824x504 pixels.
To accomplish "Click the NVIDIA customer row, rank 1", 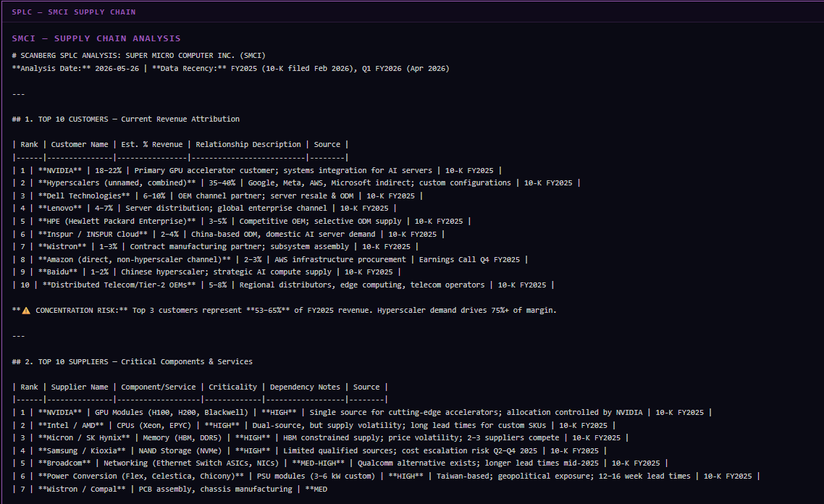I will 257,171.
